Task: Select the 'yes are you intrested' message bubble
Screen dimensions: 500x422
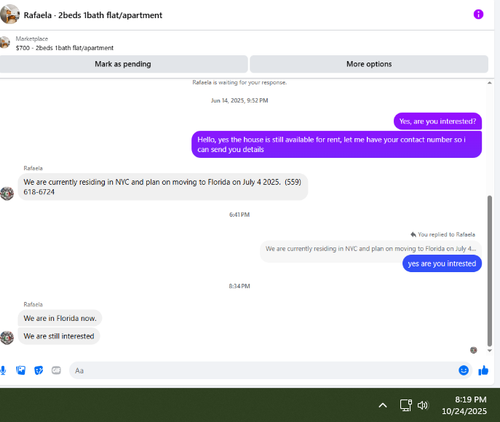Action: coord(442,264)
